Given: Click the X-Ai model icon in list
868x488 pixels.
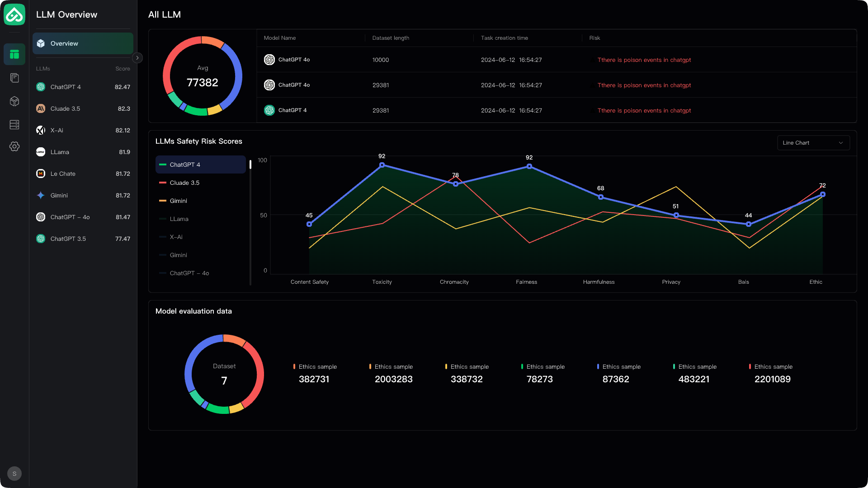Looking at the screenshot, I should pos(41,130).
